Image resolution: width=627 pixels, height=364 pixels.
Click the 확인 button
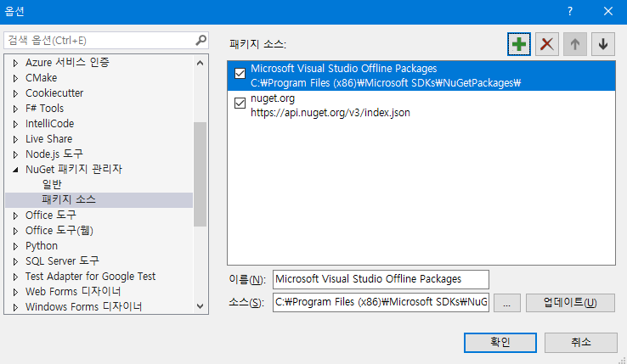[x=500, y=343]
